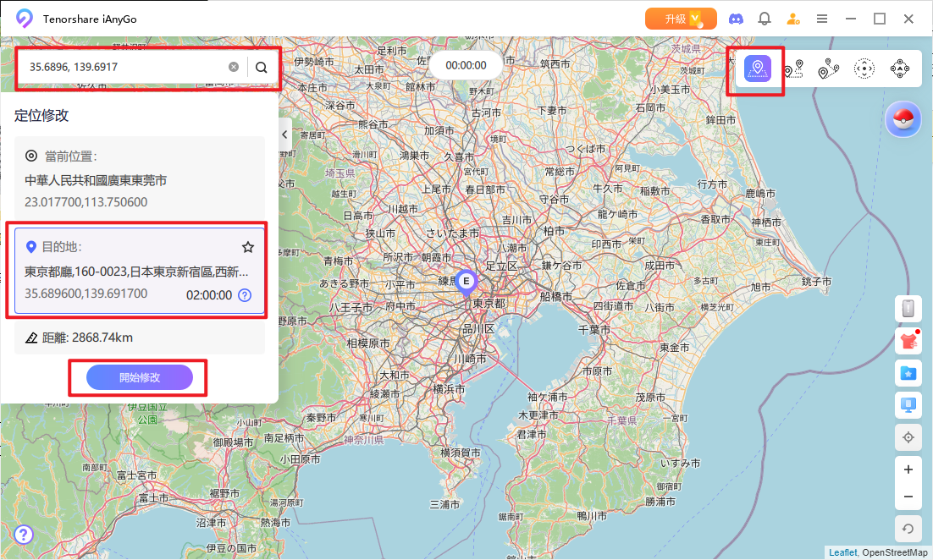The image size is (933, 560).
Task: Click 千葉市 label on the map
Action: 593,329
